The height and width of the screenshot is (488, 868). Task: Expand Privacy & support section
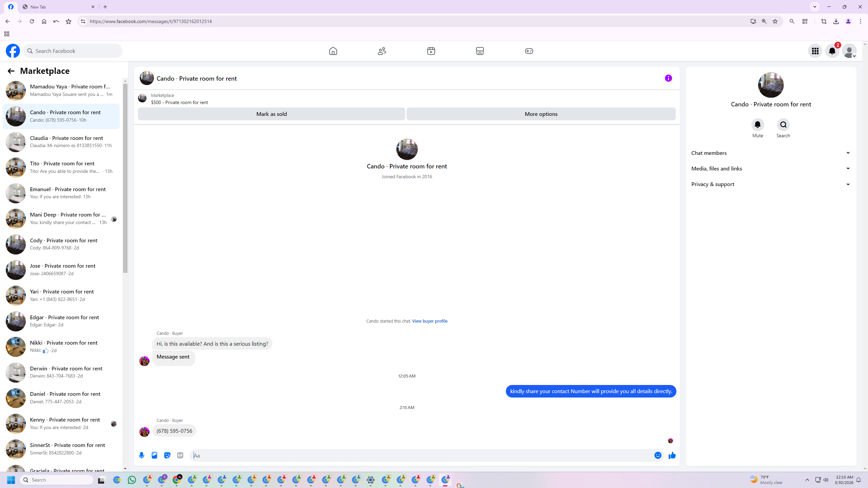click(x=771, y=184)
